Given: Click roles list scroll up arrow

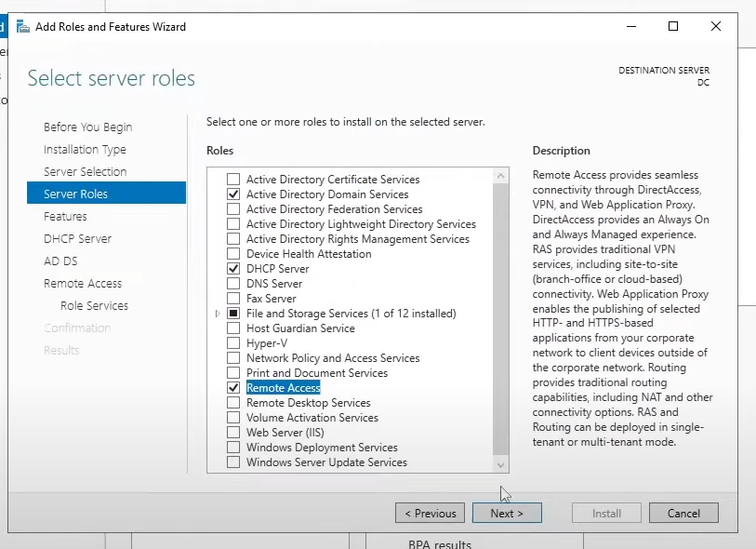Looking at the screenshot, I should tap(500, 176).
